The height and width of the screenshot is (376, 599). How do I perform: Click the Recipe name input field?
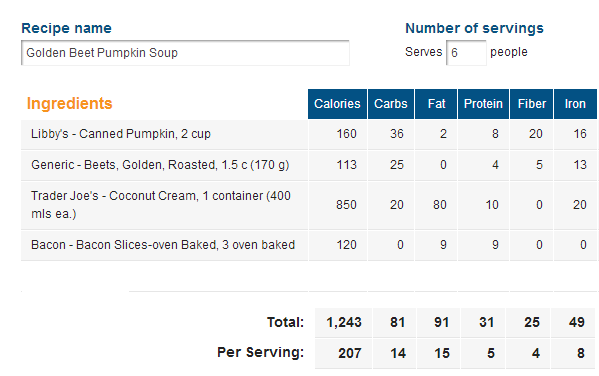[185, 53]
